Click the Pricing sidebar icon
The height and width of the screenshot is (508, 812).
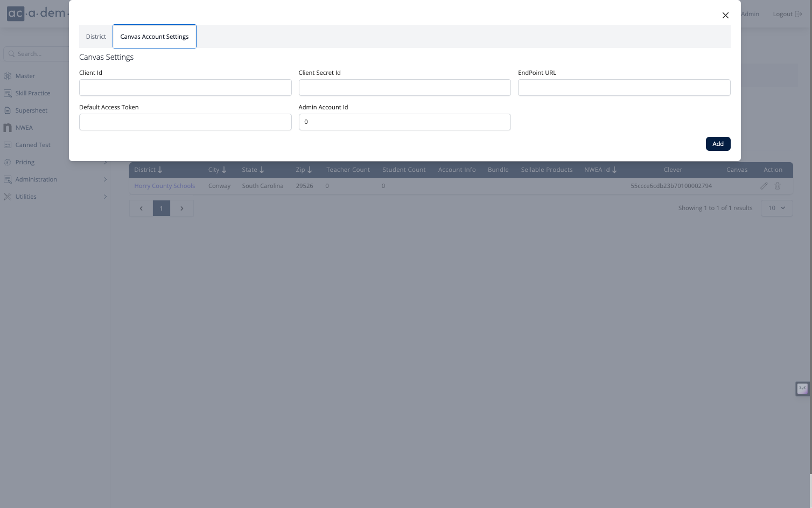coord(8,162)
